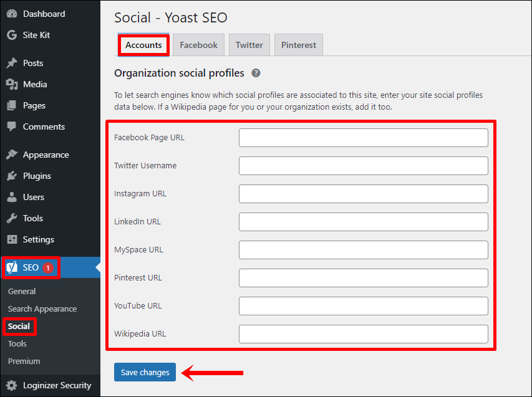Switch to the Facebook tab
Image resolution: width=532 pixels, height=397 pixels.
[x=198, y=45]
